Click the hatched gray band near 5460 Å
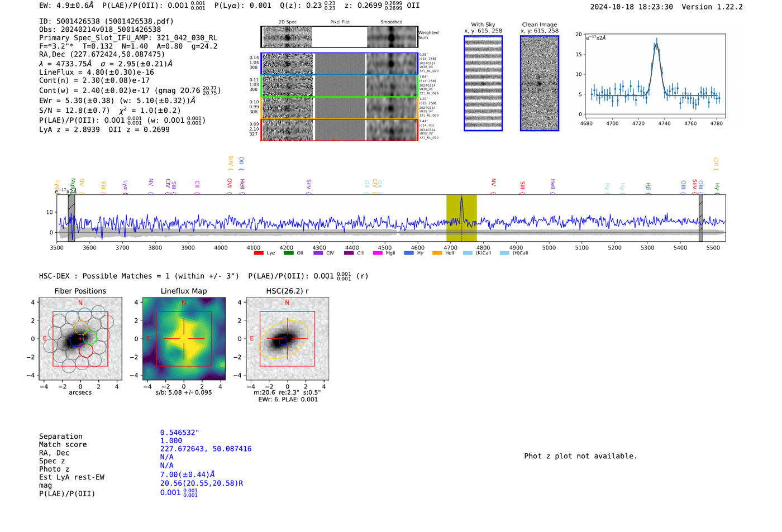Screen dimensions: 782x532 (x=700, y=218)
